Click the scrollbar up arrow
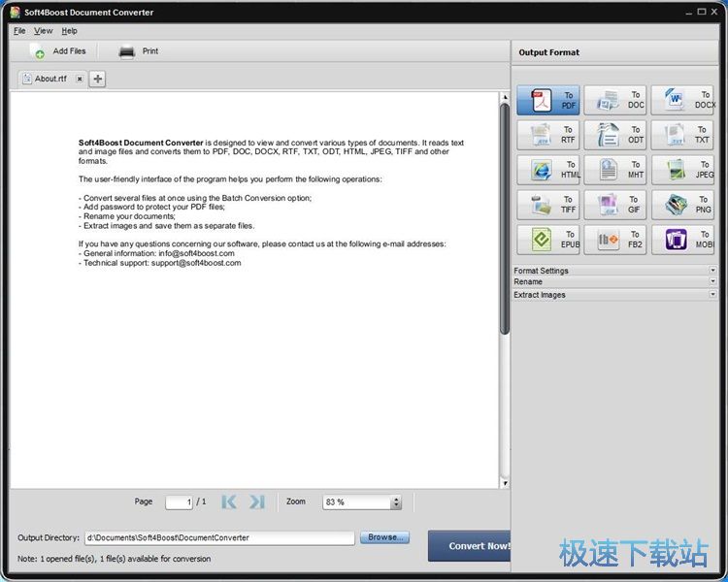 (x=505, y=97)
